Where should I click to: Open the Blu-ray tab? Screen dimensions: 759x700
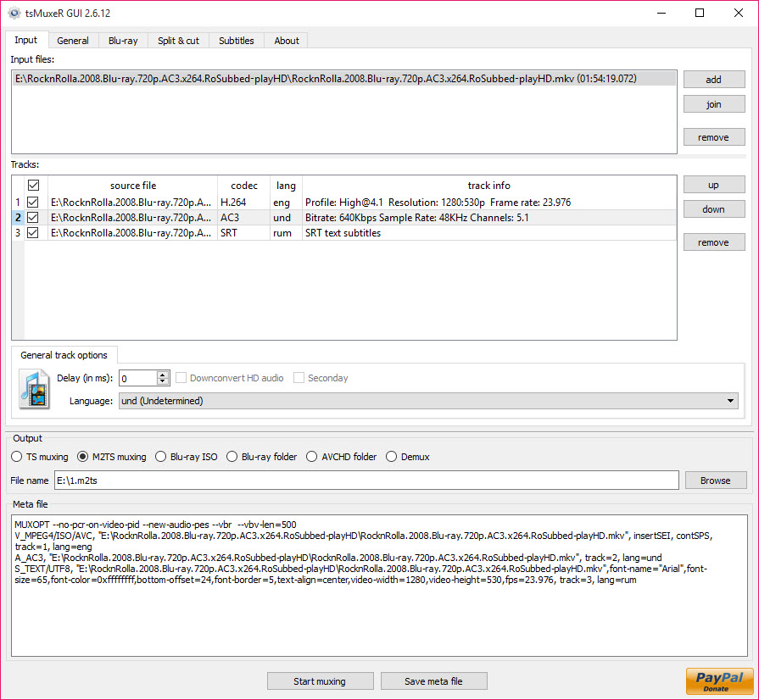[x=123, y=41]
